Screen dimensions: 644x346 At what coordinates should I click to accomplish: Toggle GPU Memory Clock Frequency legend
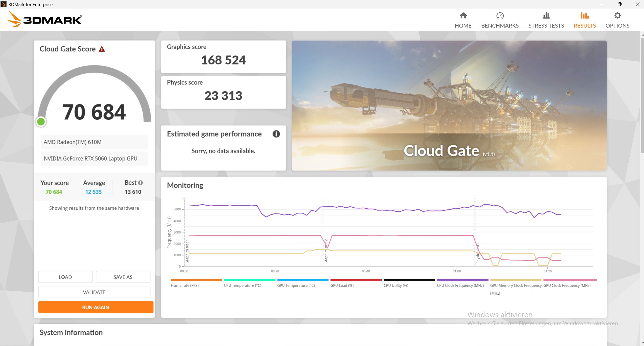[516, 285]
